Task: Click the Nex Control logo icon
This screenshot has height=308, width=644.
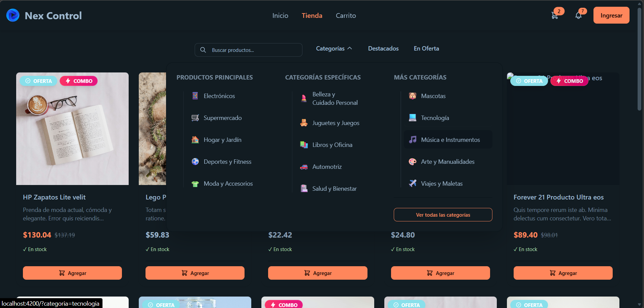Action: (x=13, y=16)
